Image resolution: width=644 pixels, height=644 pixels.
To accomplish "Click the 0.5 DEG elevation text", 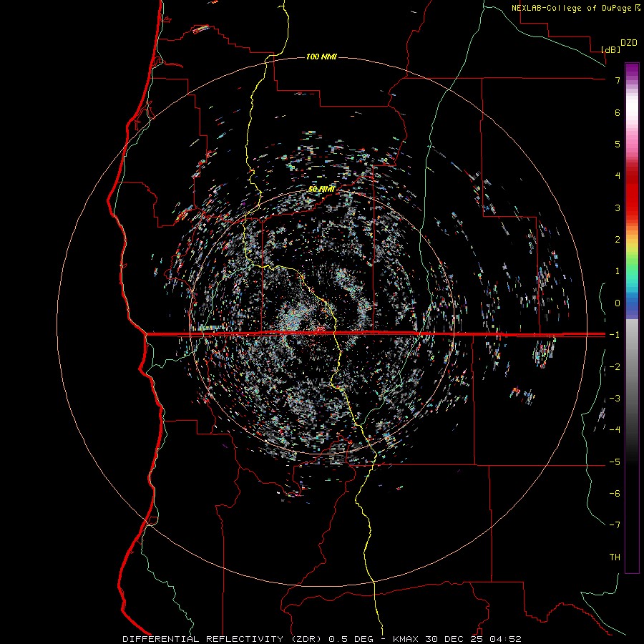I will (x=351, y=639).
